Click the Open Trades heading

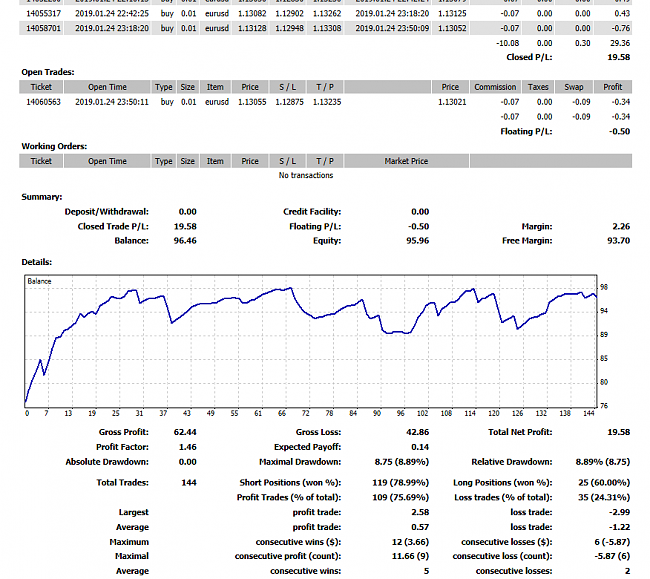coord(48,72)
